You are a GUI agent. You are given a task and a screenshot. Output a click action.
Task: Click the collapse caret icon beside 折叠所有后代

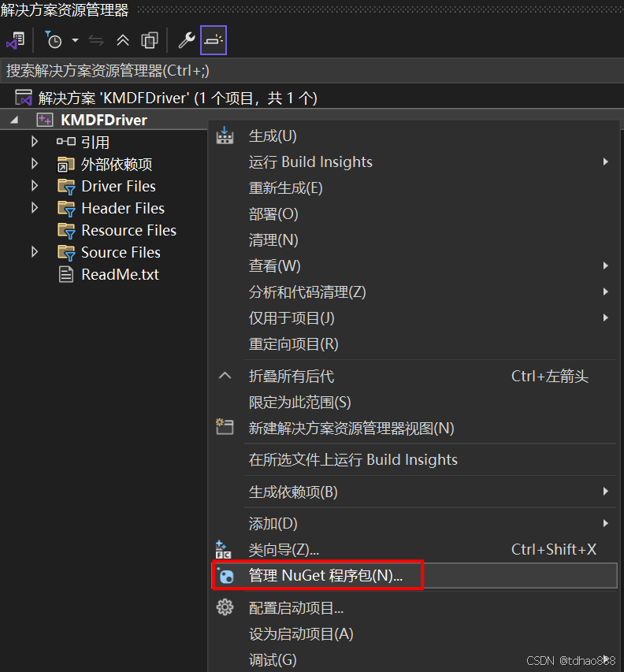(x=225, y=376)
